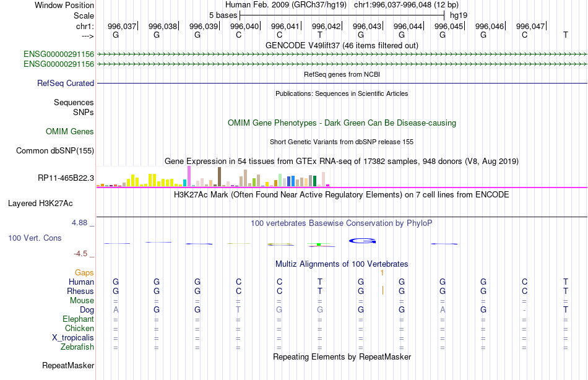Image resolution: width=588 pixels, height=380 pixels.
Task: Click the orange gap count 1
Action: 382,273
